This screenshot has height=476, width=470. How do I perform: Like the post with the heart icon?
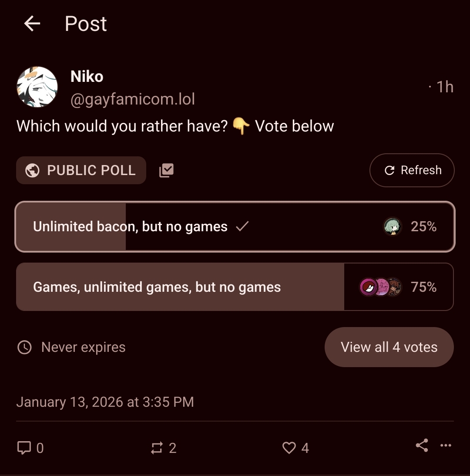(x=289, y=448)
